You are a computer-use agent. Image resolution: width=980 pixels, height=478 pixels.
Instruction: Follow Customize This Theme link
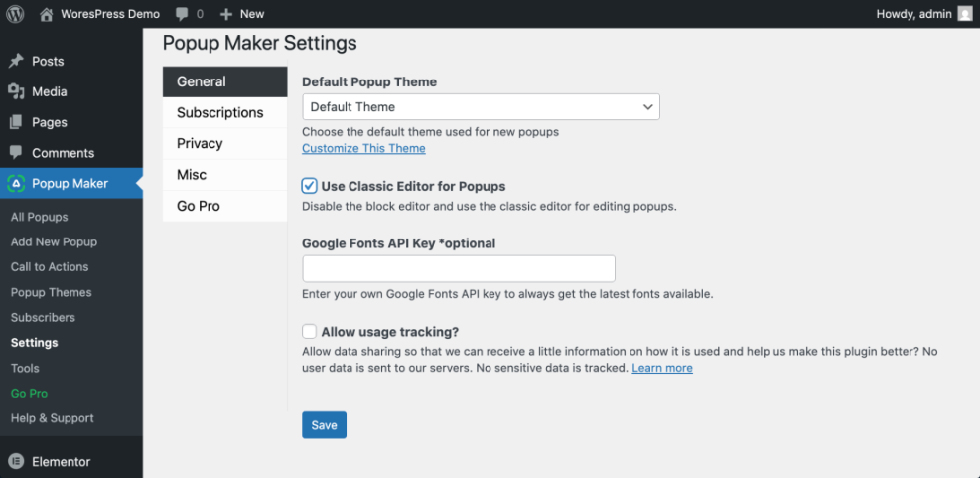coord(363,148)
